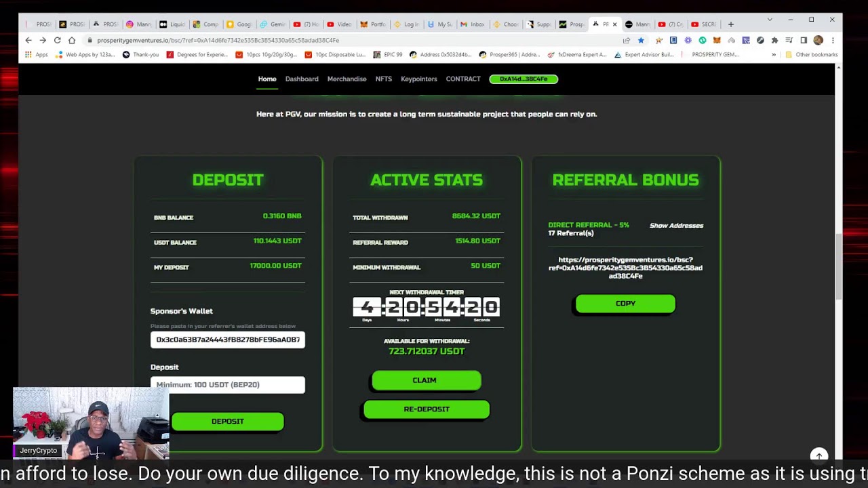Switch to the Inbox Gmail tab
Viewport: 868px width, 488px height.
473,24
